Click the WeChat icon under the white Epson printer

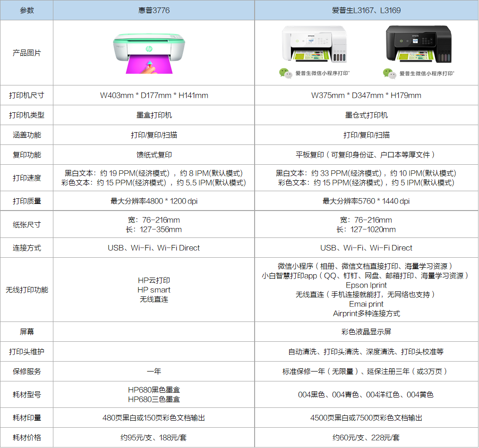point(285,73)
